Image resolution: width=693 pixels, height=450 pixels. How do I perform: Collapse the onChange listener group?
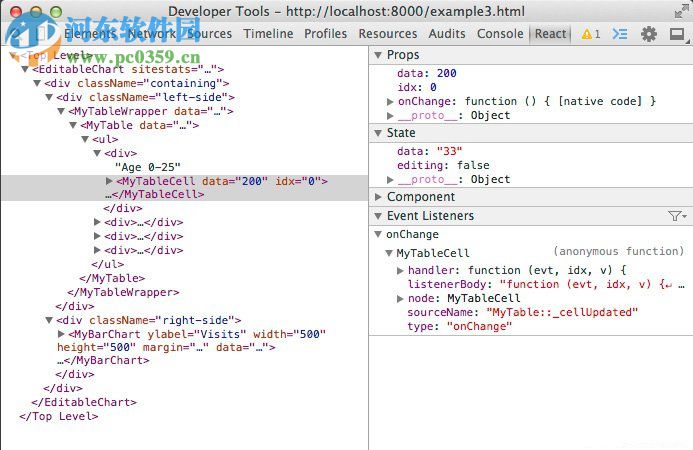point(378,234)
